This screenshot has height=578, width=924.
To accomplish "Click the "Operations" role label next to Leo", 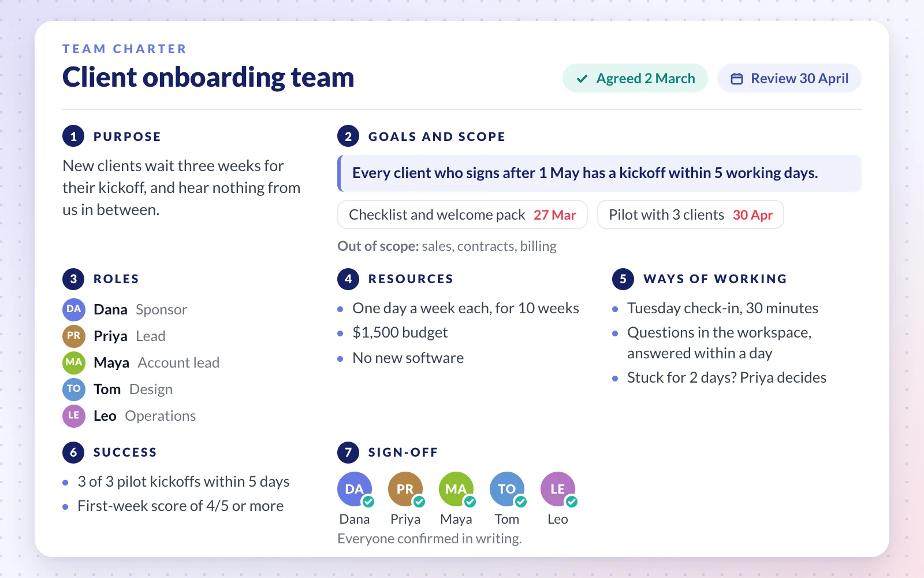I will click(161, 416).
